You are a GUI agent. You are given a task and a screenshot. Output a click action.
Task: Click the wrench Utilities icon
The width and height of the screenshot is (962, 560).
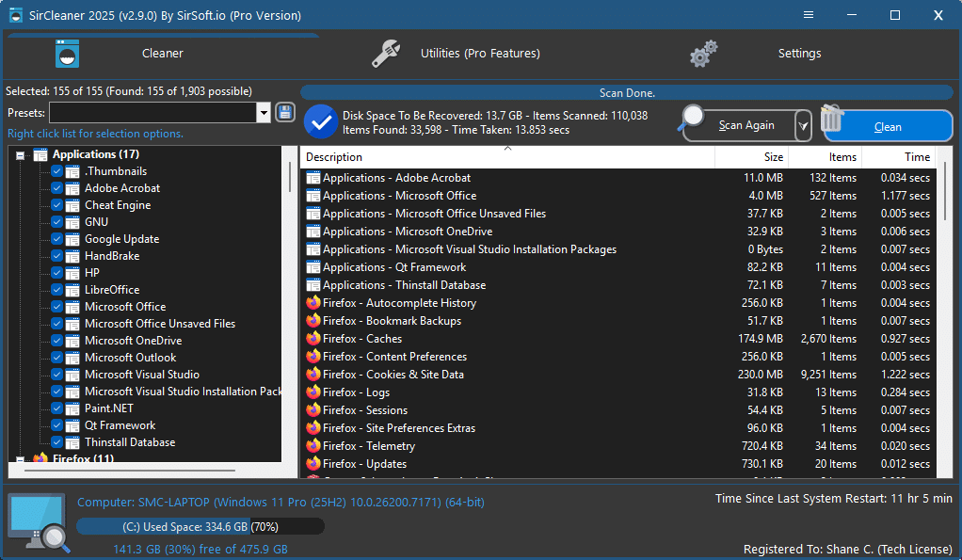[385, 54]
